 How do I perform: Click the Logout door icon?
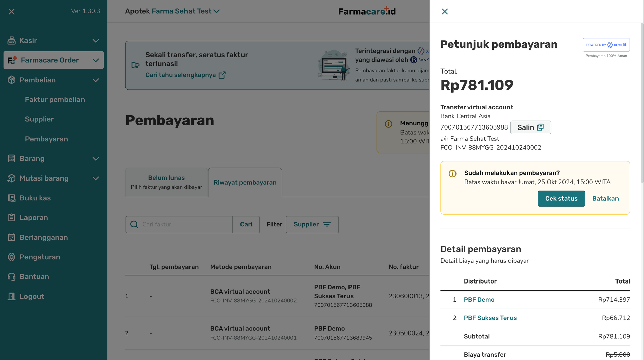(x=11, y=296)
